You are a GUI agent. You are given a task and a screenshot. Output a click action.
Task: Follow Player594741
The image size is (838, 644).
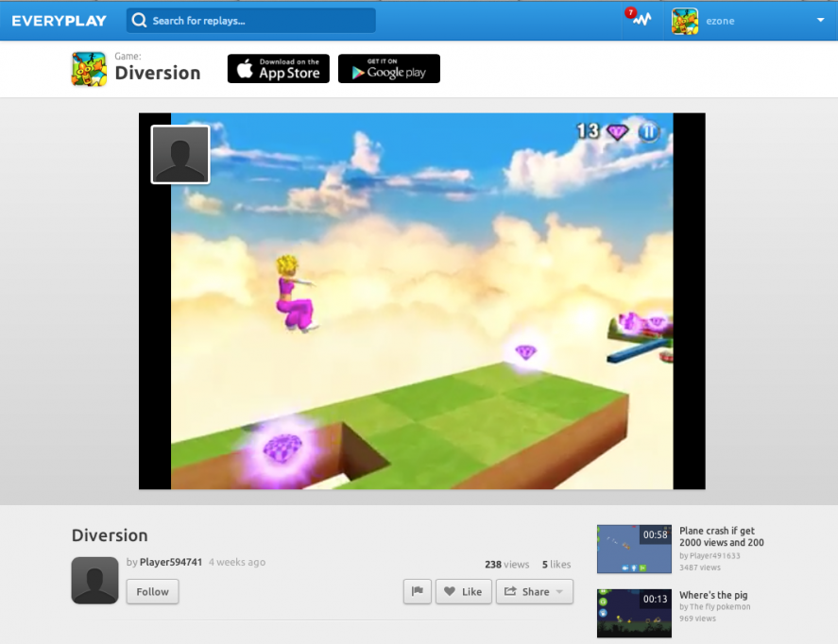(152, 591)
